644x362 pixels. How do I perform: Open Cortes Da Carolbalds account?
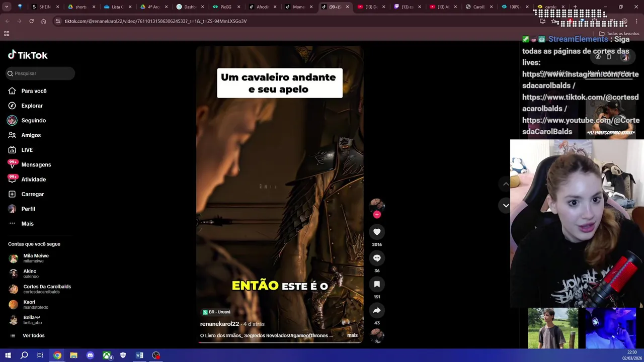pos(40,289)
